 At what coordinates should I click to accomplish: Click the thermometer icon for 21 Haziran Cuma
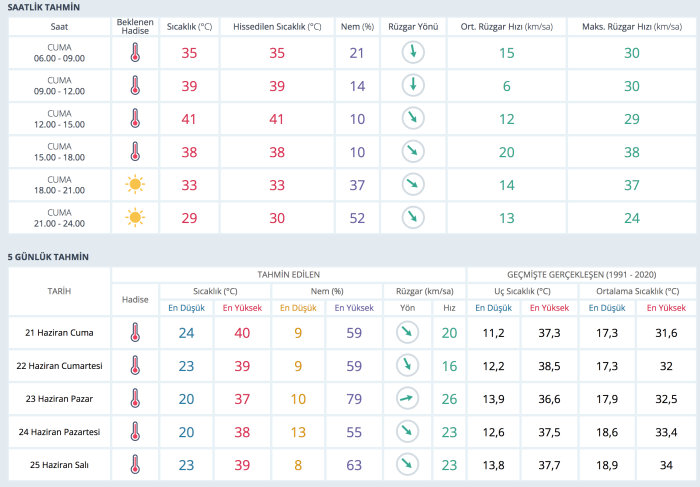coord(134,333)
